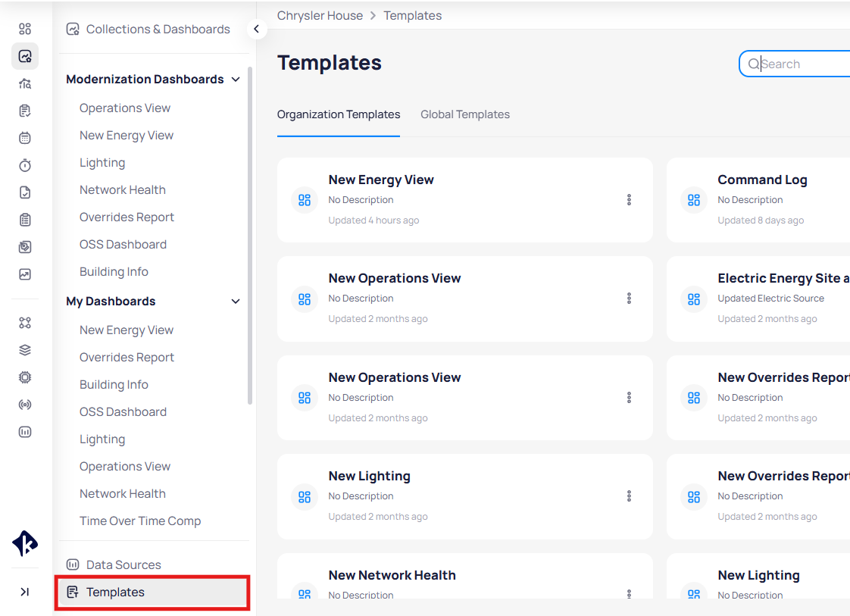Expand the left rail with the arrow-bar icon
The height and width of the screenshot is (616, 850).
[25, 592]
